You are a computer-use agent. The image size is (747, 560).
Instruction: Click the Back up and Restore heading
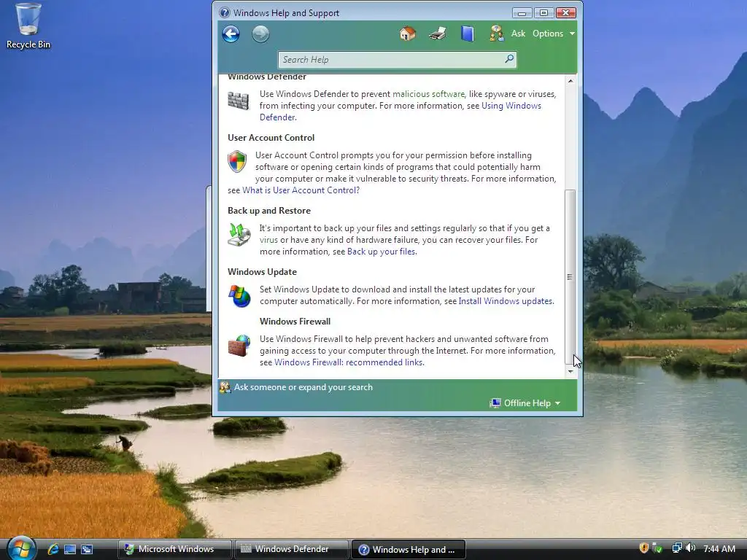[x=269, y=211]
